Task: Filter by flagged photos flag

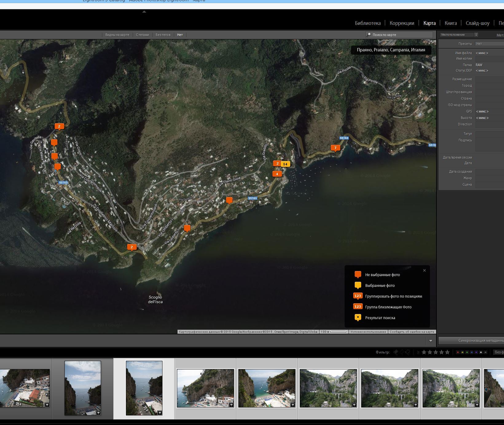Action: click(x=396, y=352)
